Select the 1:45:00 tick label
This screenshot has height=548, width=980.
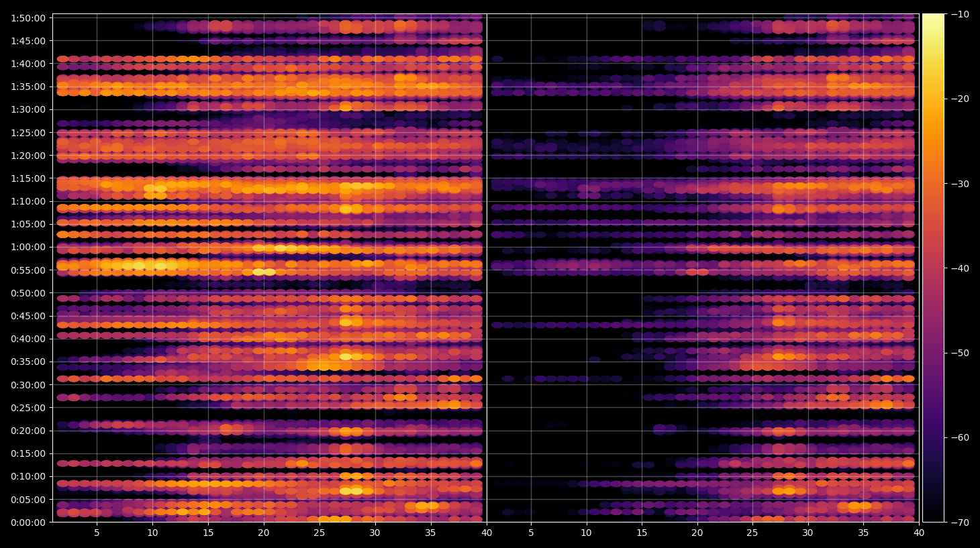pos(28,41)
